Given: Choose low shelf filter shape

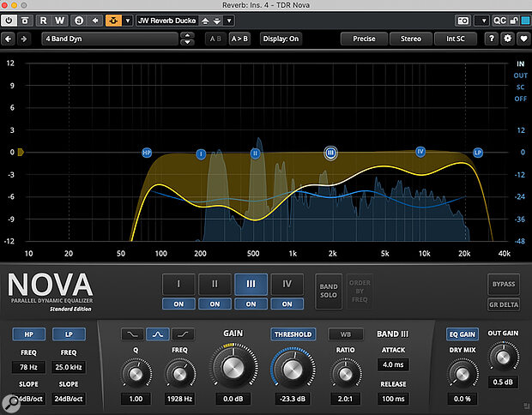Looking at the screenshot, I should point(132,334).
